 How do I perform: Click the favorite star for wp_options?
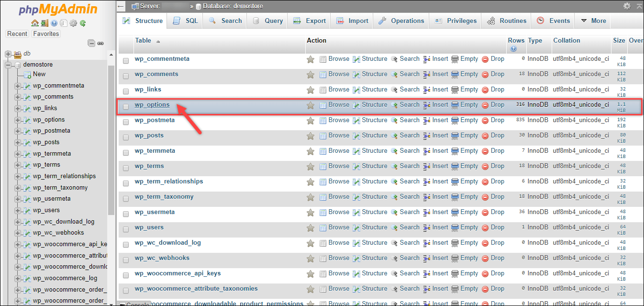click(311, 105)
